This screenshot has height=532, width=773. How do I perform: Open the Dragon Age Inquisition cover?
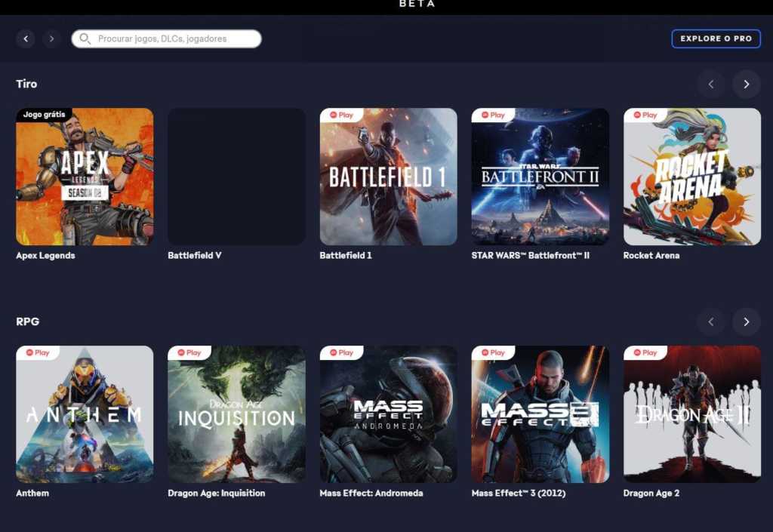(236, 414)
